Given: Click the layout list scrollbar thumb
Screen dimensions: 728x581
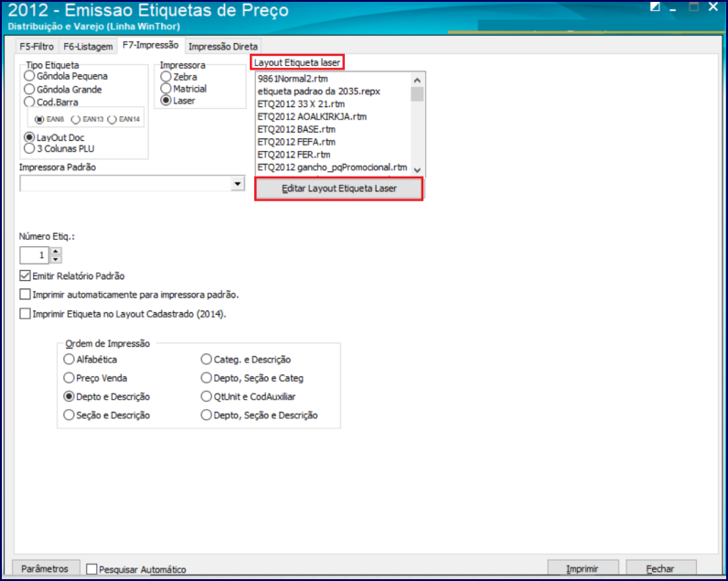Looking at the screenshot, I should coord(417,94).
